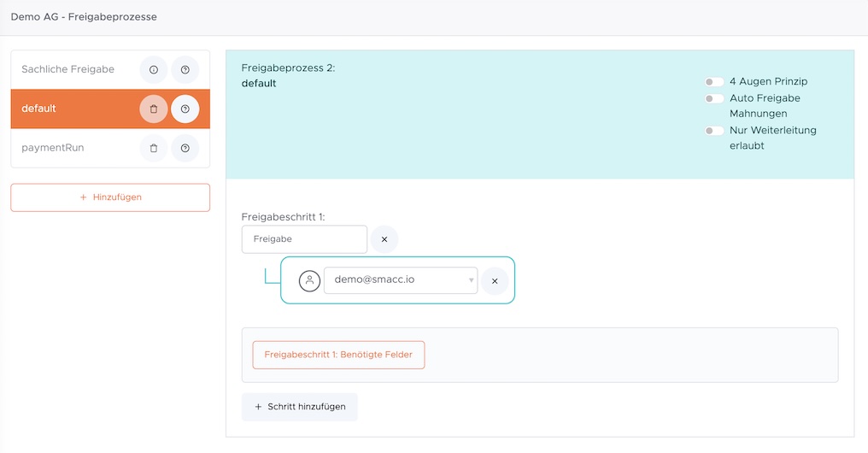The width and height of the screenshot is (868, 453).
Task: Delete paymentRun using its trash icon
Action: coord(154,148)
